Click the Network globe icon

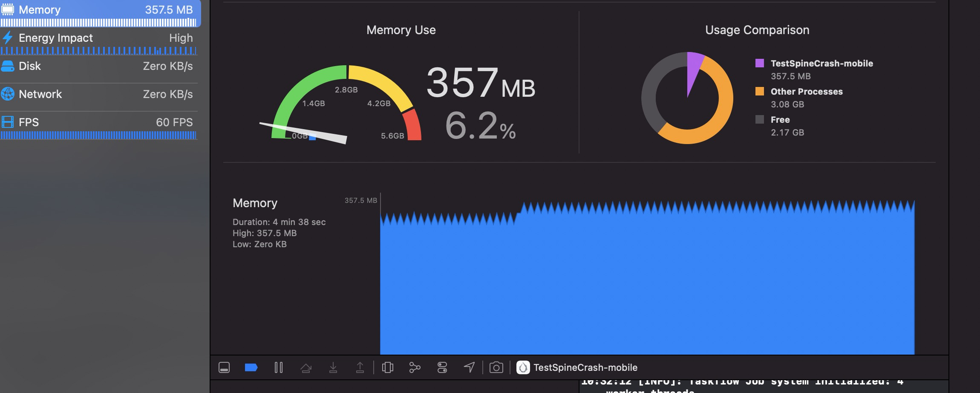click(8, 94)
